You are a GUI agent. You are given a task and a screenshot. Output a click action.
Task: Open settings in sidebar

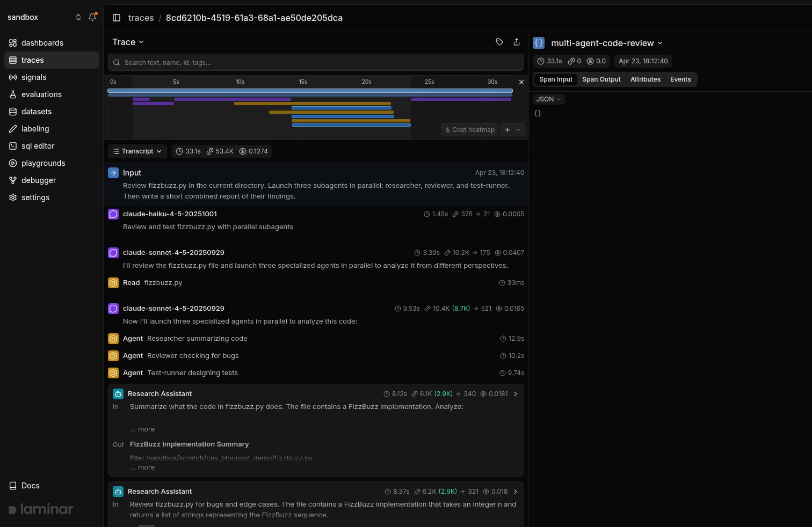(52, 197)
